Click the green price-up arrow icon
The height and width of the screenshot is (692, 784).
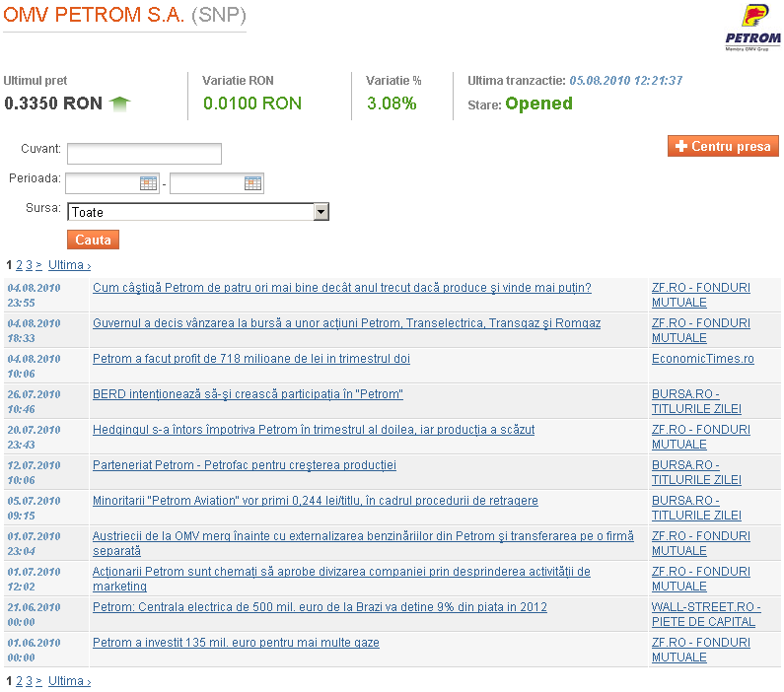point(119,103)
